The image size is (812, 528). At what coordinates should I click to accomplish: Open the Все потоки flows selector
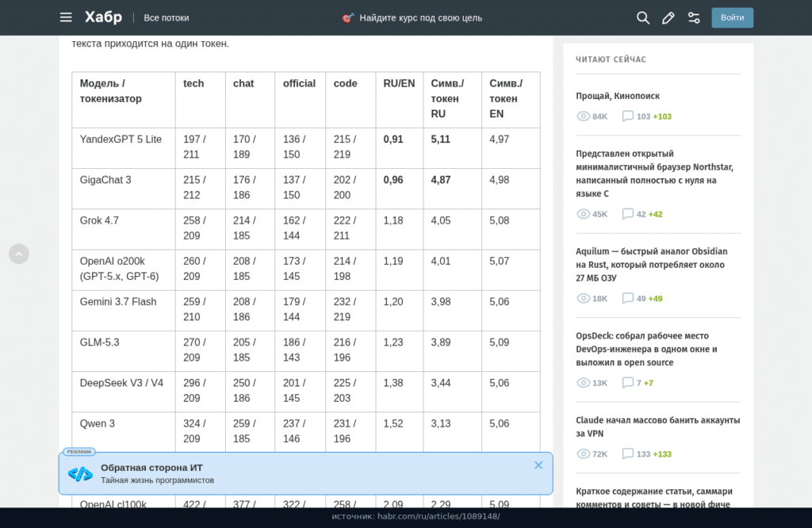167,17
